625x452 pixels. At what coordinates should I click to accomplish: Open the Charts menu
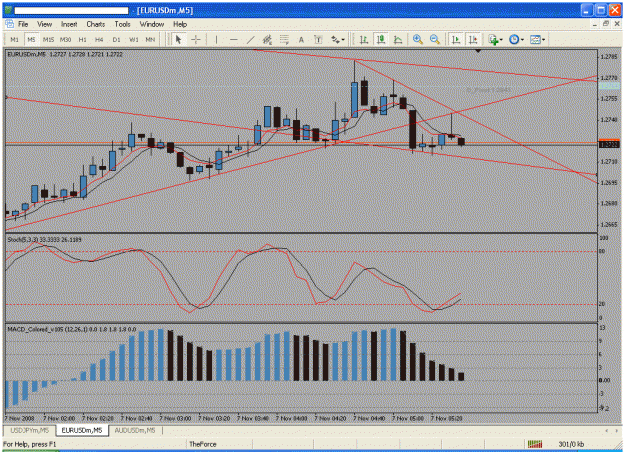point(96,24)
